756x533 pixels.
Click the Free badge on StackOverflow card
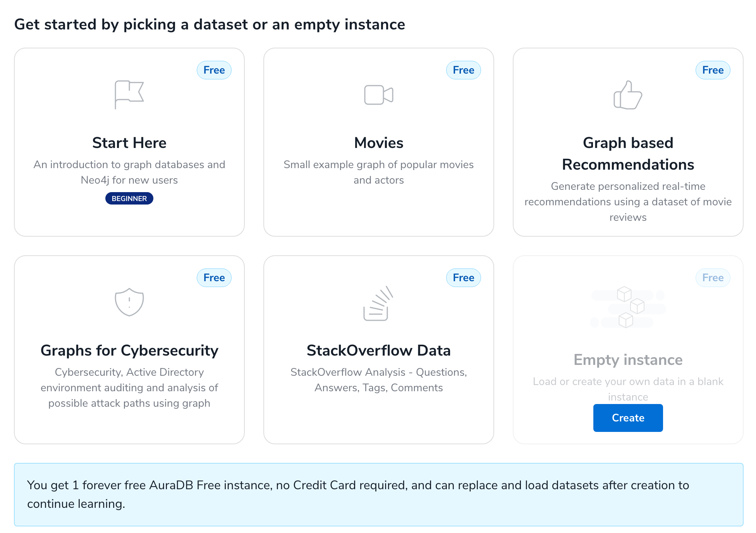point(463,278)
